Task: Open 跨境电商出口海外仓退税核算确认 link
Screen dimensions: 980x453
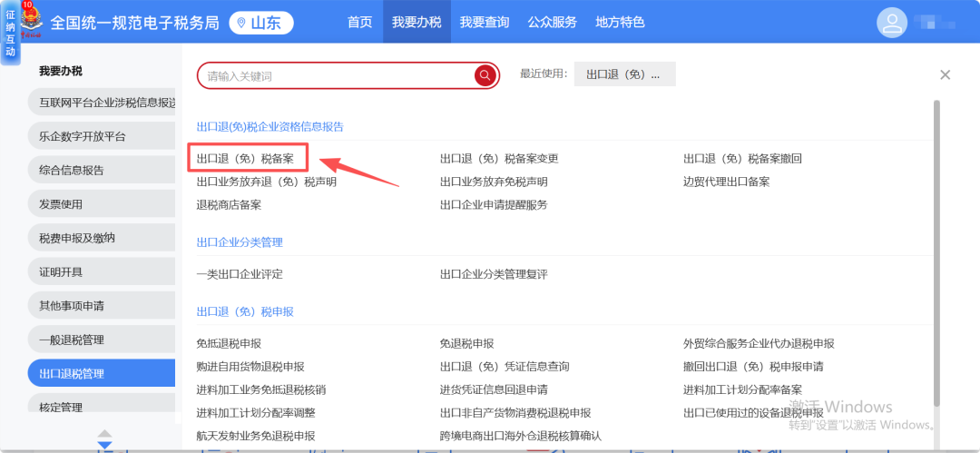Action: coord(521,436)
